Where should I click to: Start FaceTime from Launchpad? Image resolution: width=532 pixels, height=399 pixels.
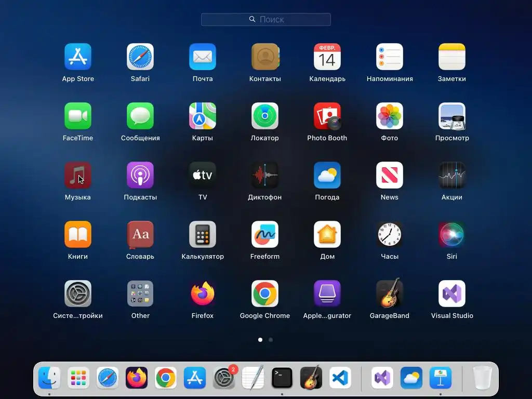coord(78,116)
